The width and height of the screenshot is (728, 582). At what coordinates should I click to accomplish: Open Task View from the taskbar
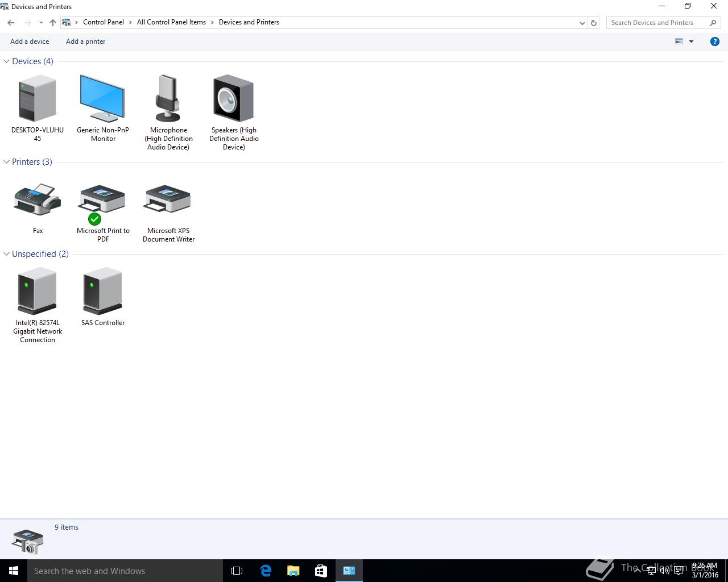(x=237, y=571)
